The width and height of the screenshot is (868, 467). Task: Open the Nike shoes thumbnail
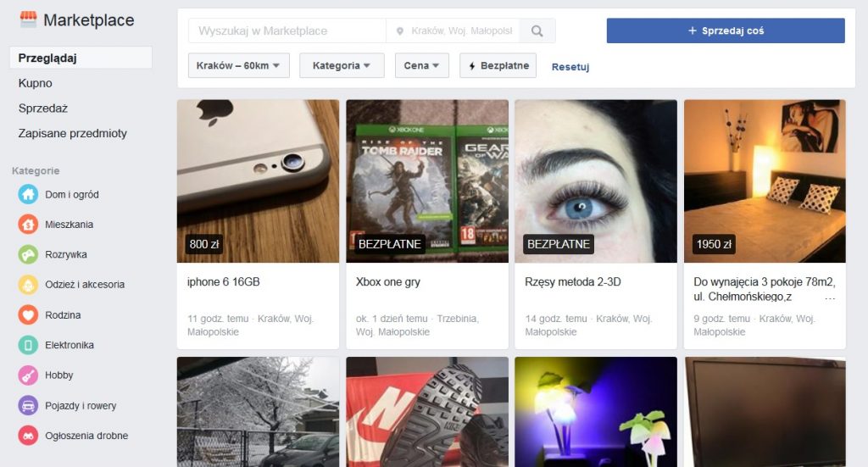click(427, 412)
